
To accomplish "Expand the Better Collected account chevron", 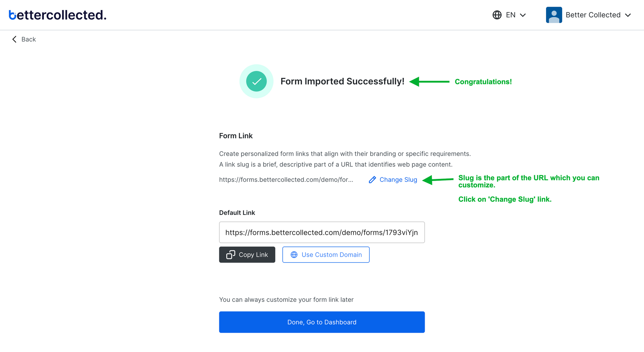I will coord(628,15).
